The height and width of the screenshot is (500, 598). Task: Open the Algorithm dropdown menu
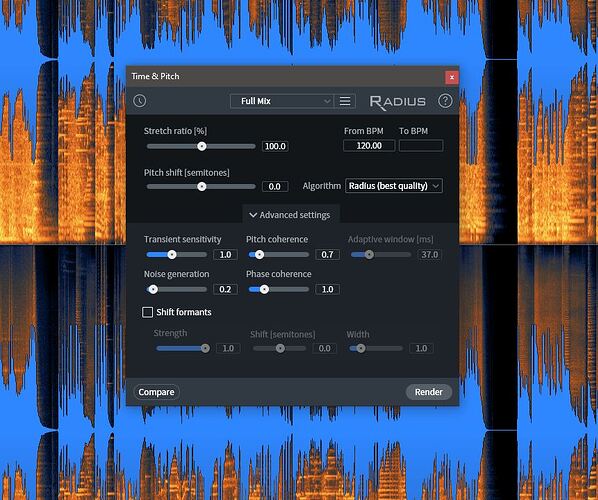coord(394,186)
